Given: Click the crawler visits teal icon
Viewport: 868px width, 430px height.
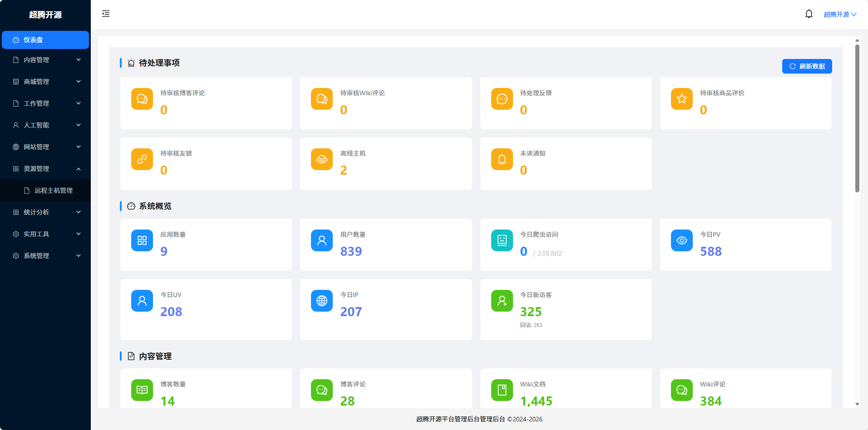Looking at the screenshot, I should pyautogui.click(x=502, y=240).
